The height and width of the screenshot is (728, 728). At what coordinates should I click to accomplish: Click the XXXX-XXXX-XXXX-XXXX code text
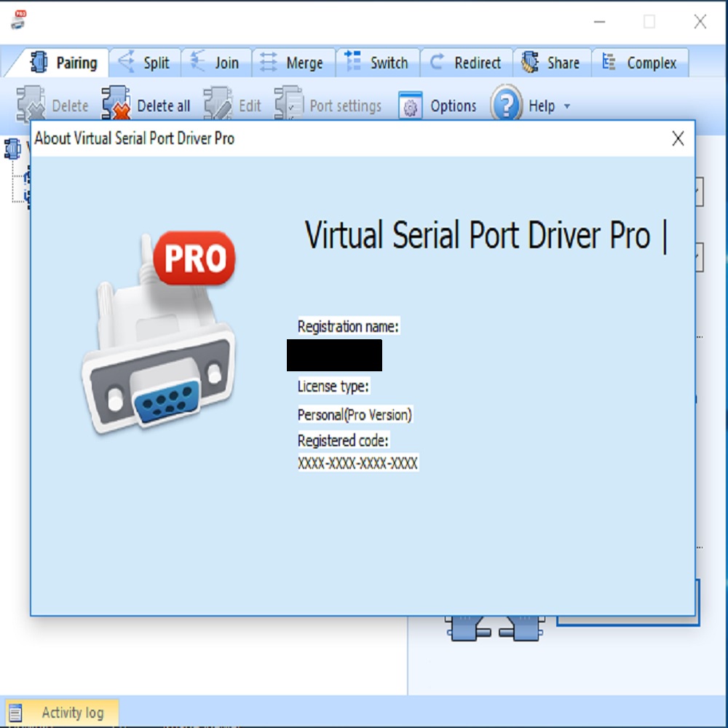pyautogui.click(x=357, y=463)
